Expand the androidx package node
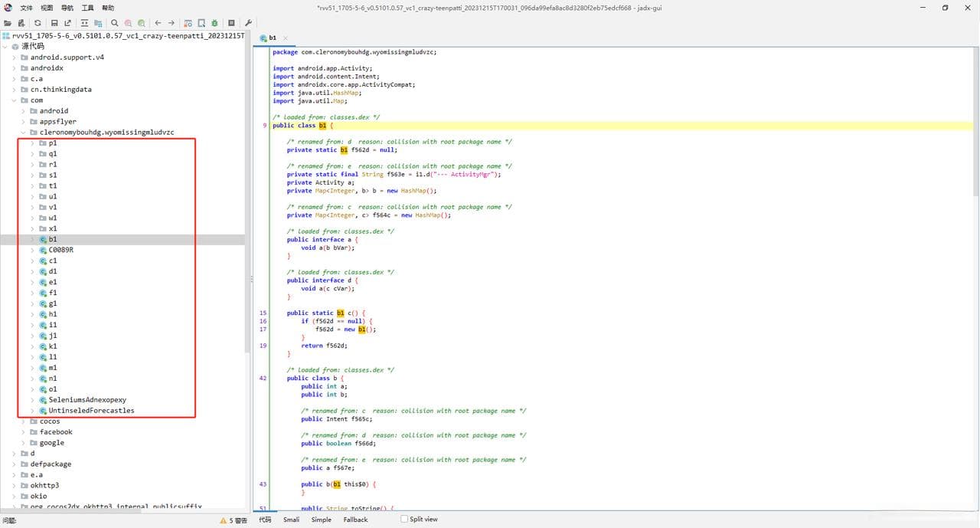The height and width of the screenshot is (528, 980). (x=14, y=68)
